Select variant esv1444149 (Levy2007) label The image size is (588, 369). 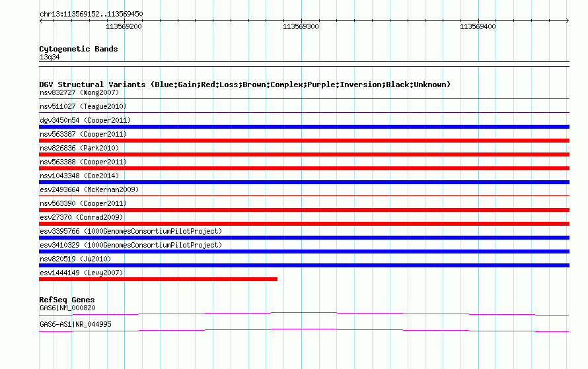point(81,273)
